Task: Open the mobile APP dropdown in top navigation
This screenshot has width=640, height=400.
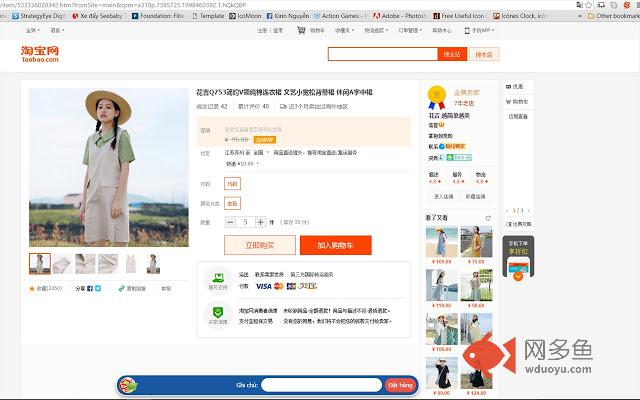Action: pos(479,30)
